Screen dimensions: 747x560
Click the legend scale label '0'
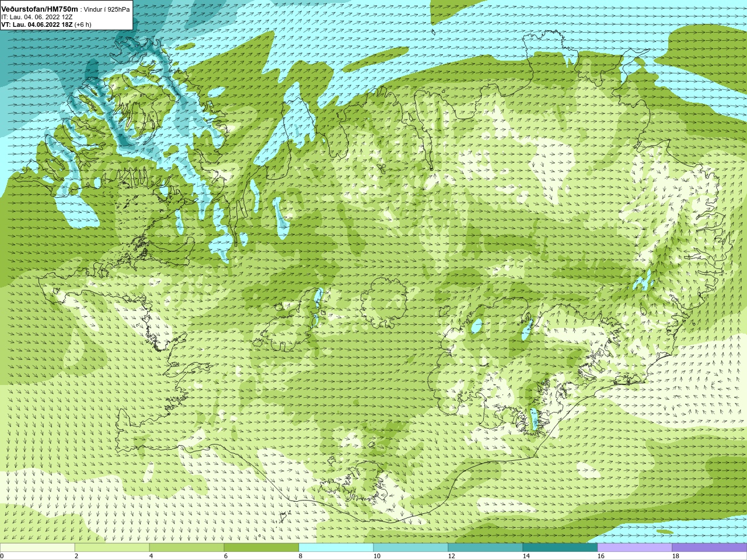(2, 556)
